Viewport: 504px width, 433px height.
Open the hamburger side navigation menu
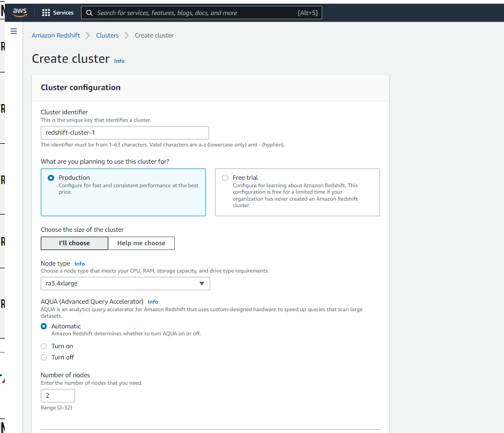13,31
